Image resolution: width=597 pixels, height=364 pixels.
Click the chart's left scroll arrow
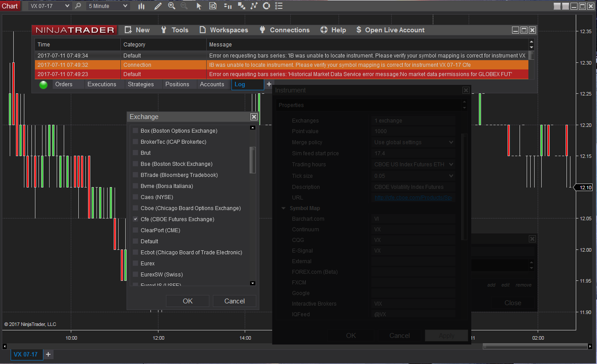[x=5, y=346]
